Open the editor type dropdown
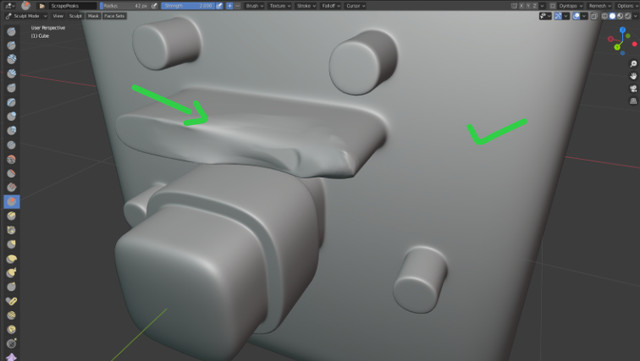 coord(11,6)
